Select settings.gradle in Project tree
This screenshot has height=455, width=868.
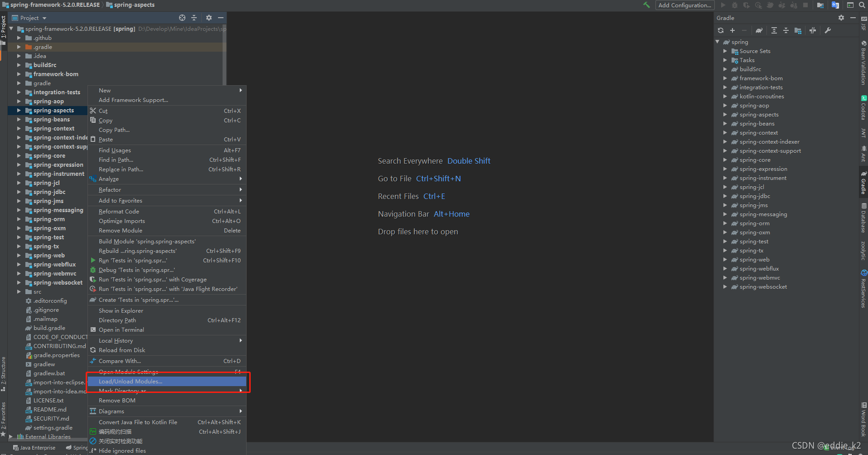tap(53, 427)
